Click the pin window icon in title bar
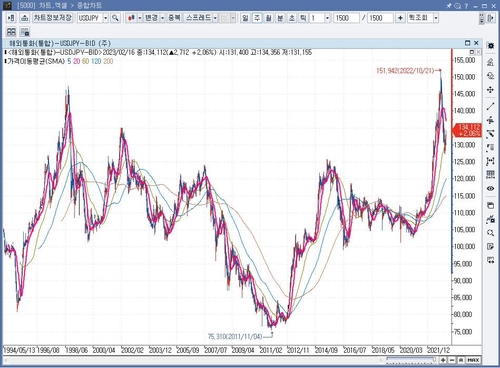500x368 pixels. 449,6
